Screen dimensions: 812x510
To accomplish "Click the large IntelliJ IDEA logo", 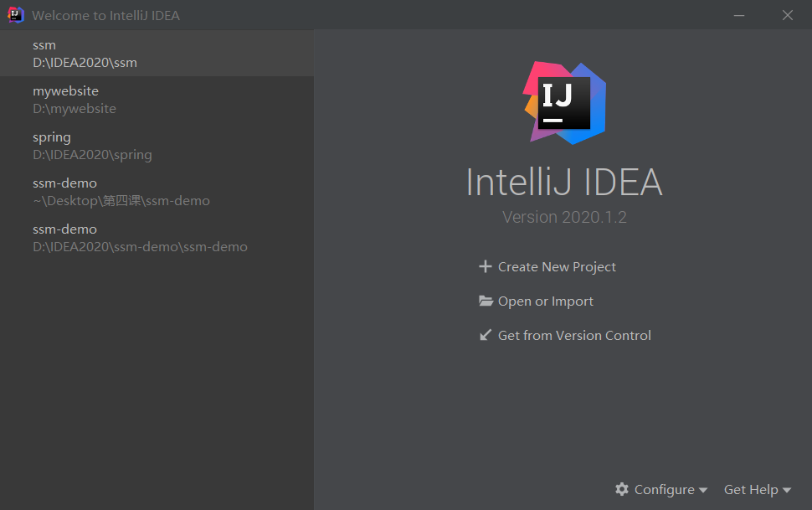I will [564, 103].
